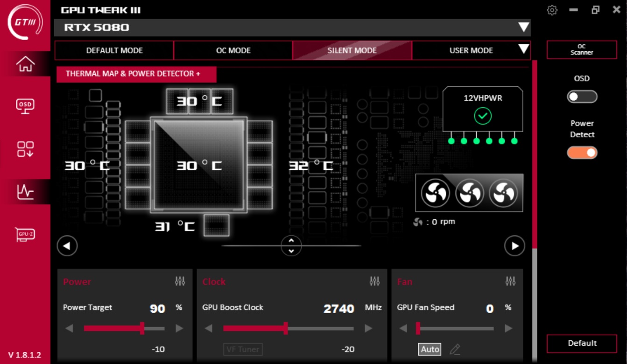Viewport: 627px width, 364px height.
Task: Open the utility download sidebar icon
Action: point(25,149)
